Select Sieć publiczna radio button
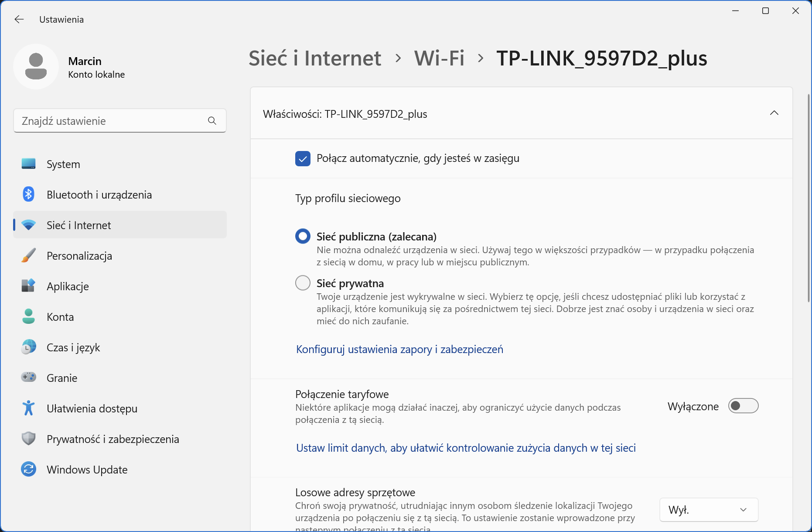Image resolution: width=812 pixels, height=532 pixels. [x=303, y=236]
